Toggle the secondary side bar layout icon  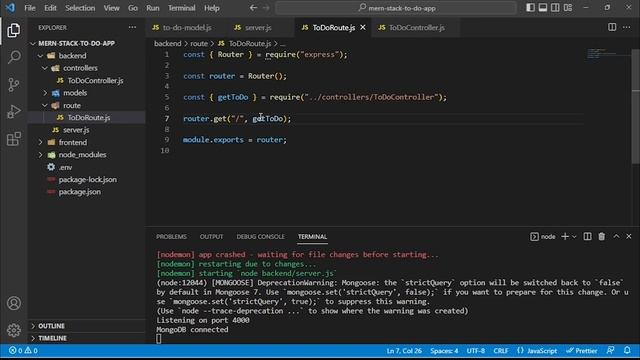556,8
